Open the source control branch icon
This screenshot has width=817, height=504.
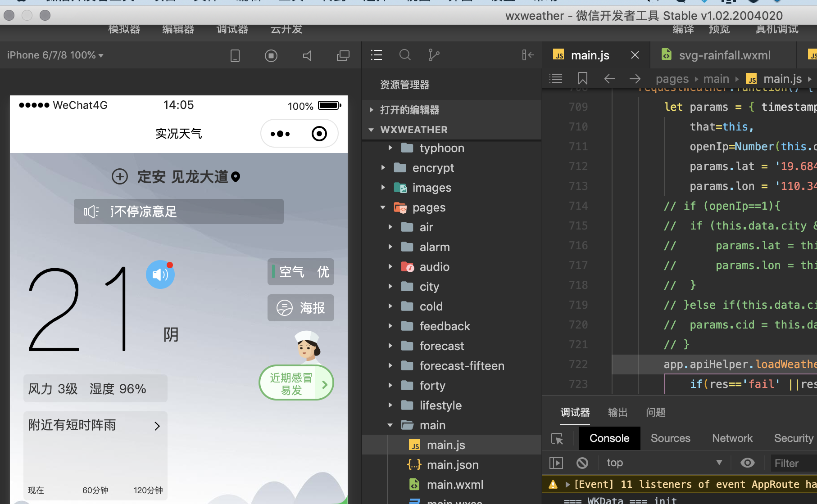[x=434, y=55]
